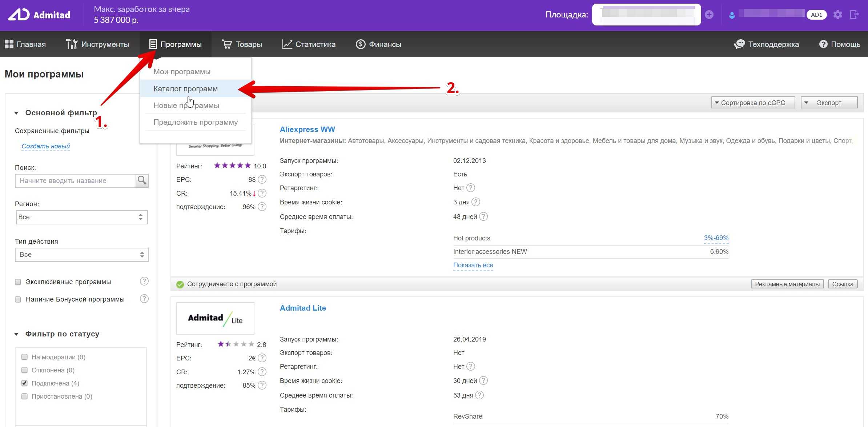Open the Экспорт dropdown
The width and height of the screenshot is (868, 427).
click(829, 103)
